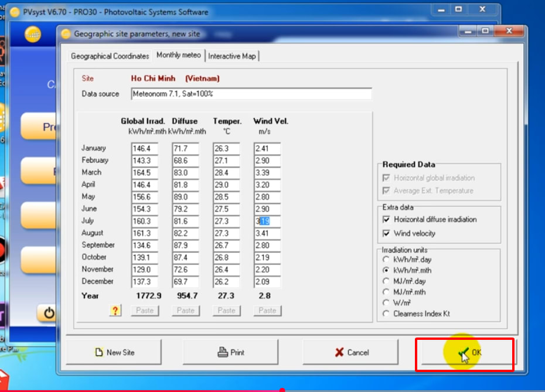The height and width of the screenshot is (392, 545).
Task: Click June Temper. field 27.5
Action: coord(226,209)
